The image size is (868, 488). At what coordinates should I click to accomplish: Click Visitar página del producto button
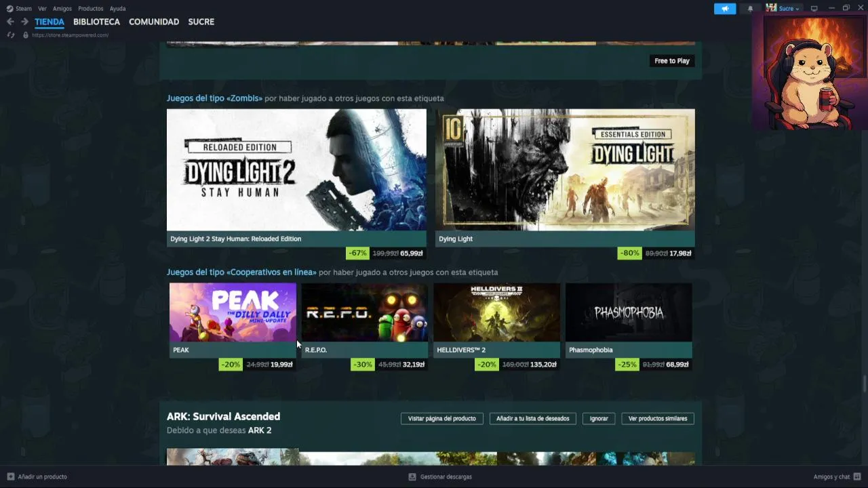click(442, 419)
